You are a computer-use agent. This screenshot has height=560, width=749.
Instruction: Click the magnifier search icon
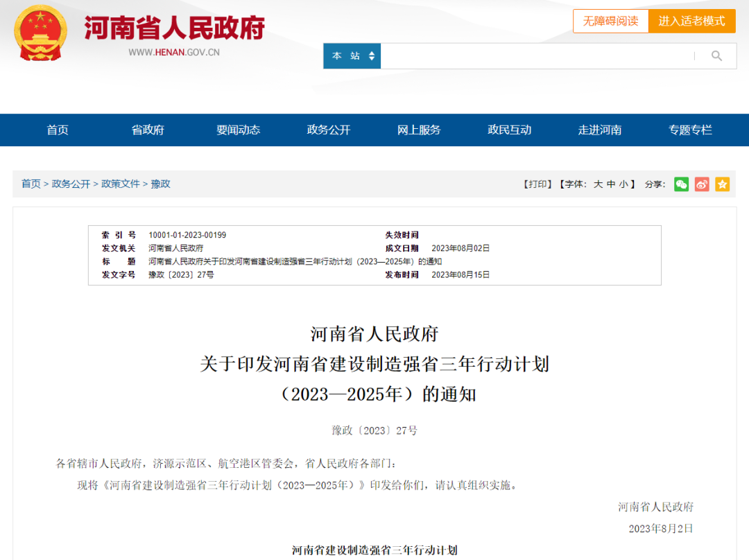point(716,56)
